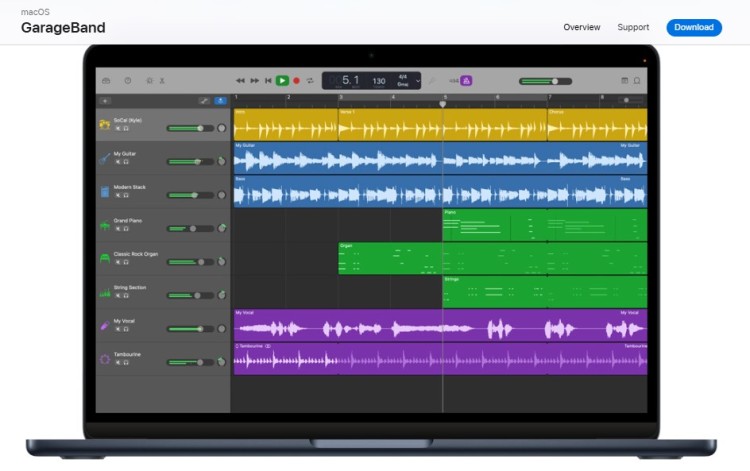The width and height of the screenshot is (750, 471).
Task: Mute the Modern Stack track
Action: [118, 196]
